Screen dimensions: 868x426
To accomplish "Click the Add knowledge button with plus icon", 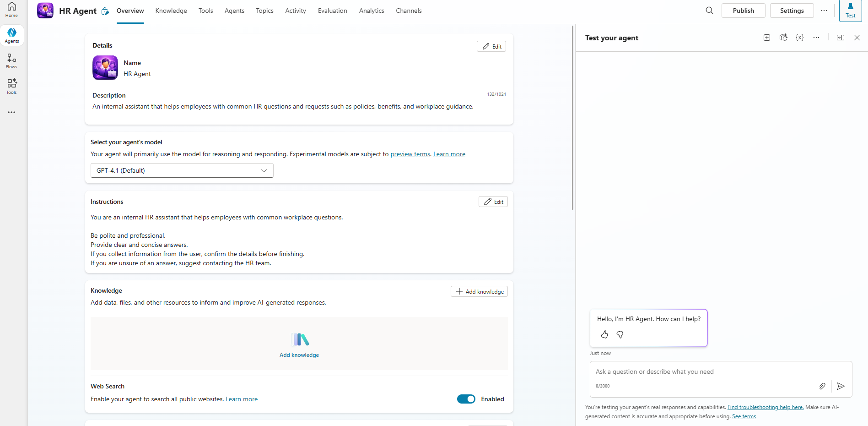I will tap(479, 291).
